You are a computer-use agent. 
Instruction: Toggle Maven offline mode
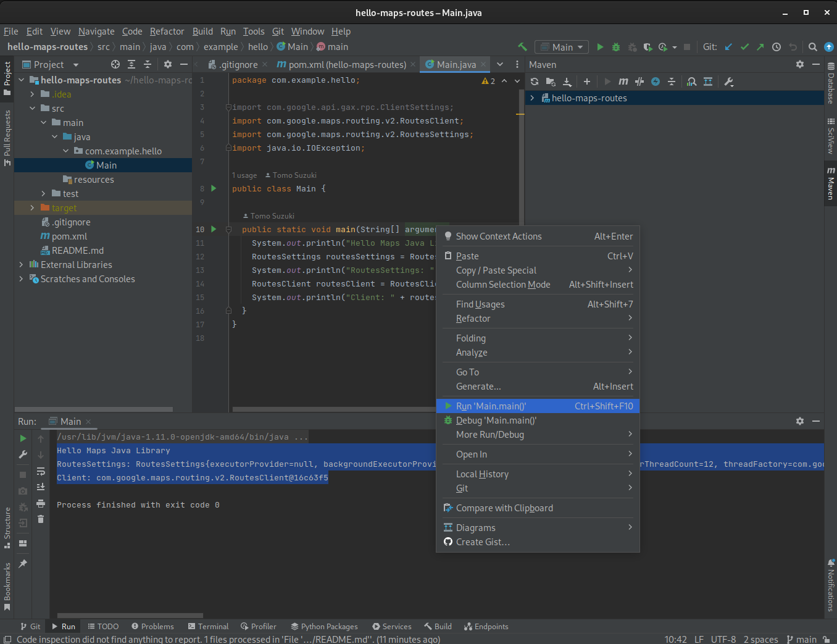point(639,82)
